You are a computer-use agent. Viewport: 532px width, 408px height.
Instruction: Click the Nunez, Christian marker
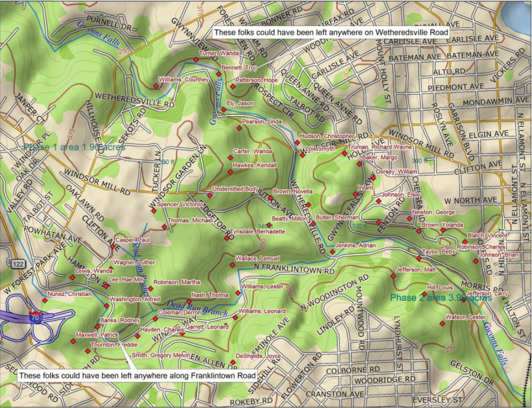pyautogui.click(x=45, y=300)
